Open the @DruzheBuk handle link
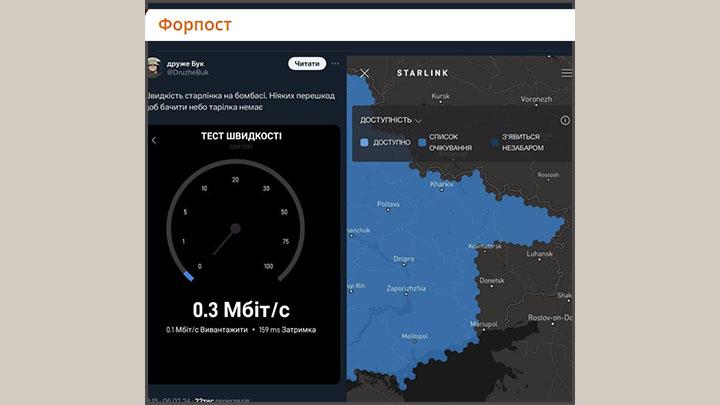 pos(187,73)
